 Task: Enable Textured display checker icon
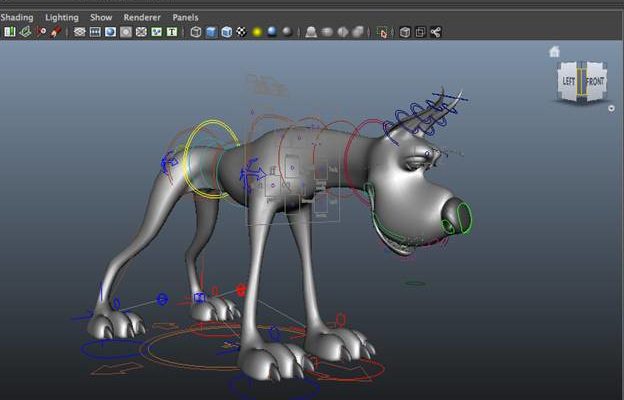coord(242,32)
